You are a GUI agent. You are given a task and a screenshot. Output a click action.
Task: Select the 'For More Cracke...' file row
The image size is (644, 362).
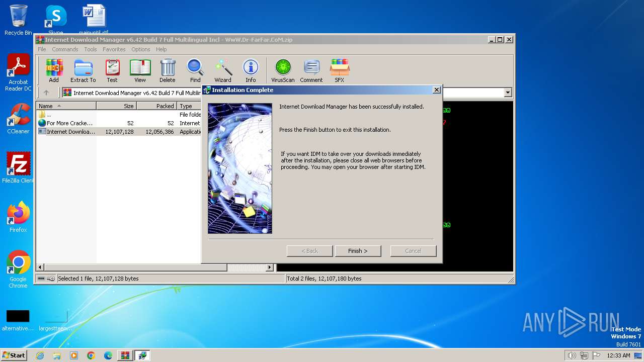tap(119, 123)
